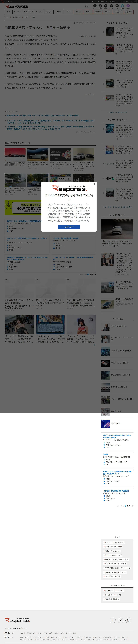Open トヨタ maker index link in footer
The height and width of the screenshot is (644, 138).
(21, 633)
